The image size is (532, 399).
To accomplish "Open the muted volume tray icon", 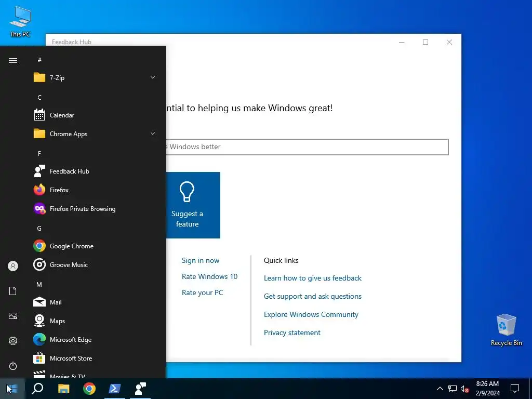I will pos(464,389).
